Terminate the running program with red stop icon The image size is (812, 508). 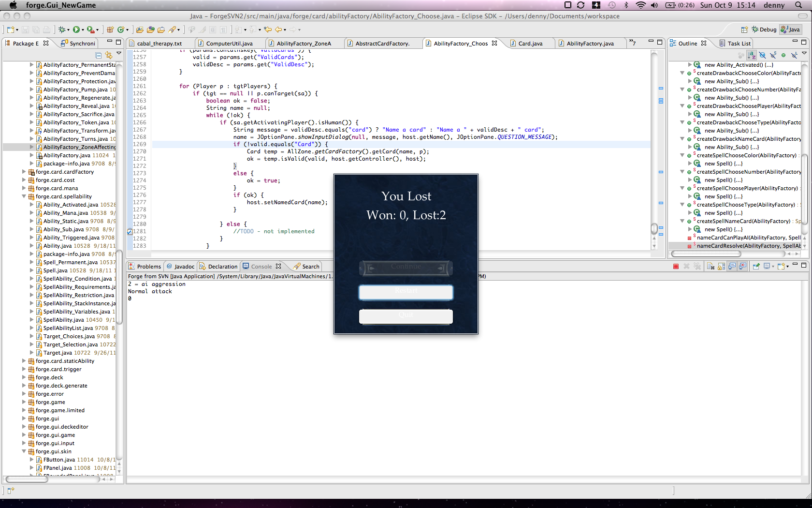point(676,266)
